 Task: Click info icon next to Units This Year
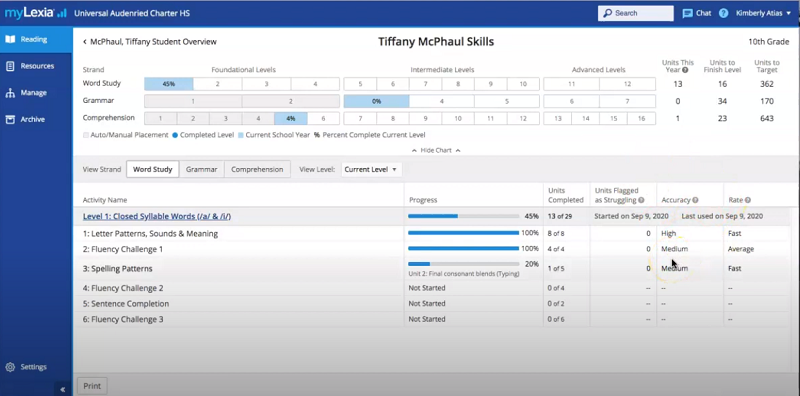(x=685, y=70)
